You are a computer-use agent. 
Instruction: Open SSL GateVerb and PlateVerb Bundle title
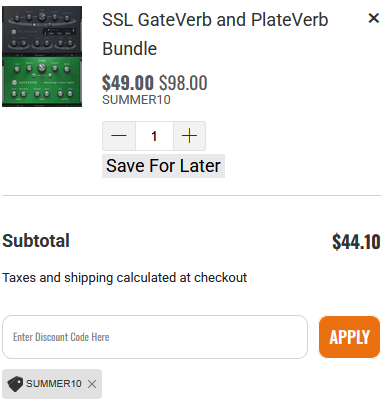[215, 34]
